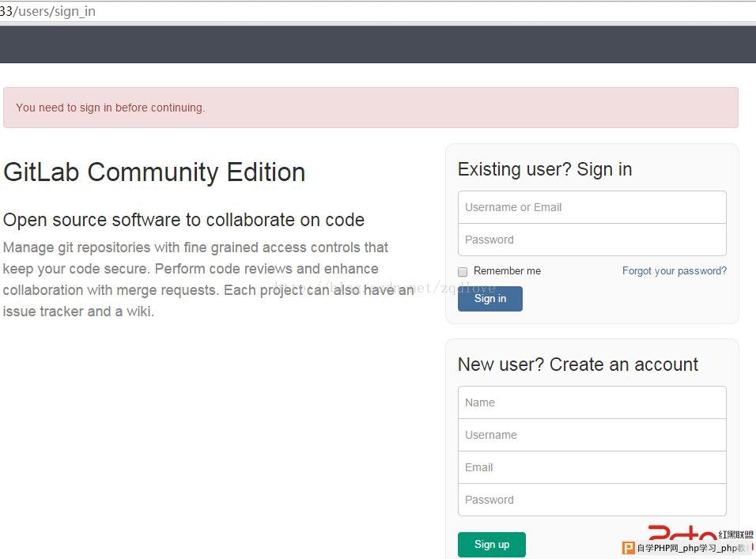Click the 'Existing user? Sign in' heading
Viewport: 756px width, 559px height.
coord(545,170)
